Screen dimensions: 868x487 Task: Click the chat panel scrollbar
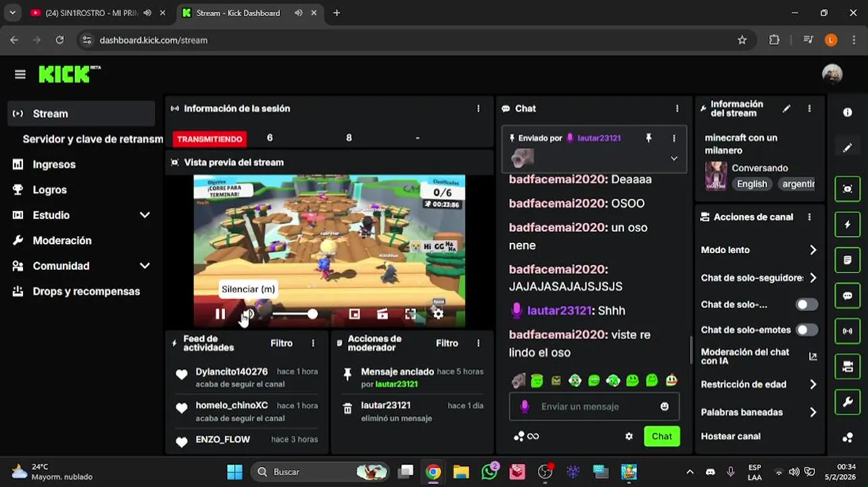(x=691, y=350)
